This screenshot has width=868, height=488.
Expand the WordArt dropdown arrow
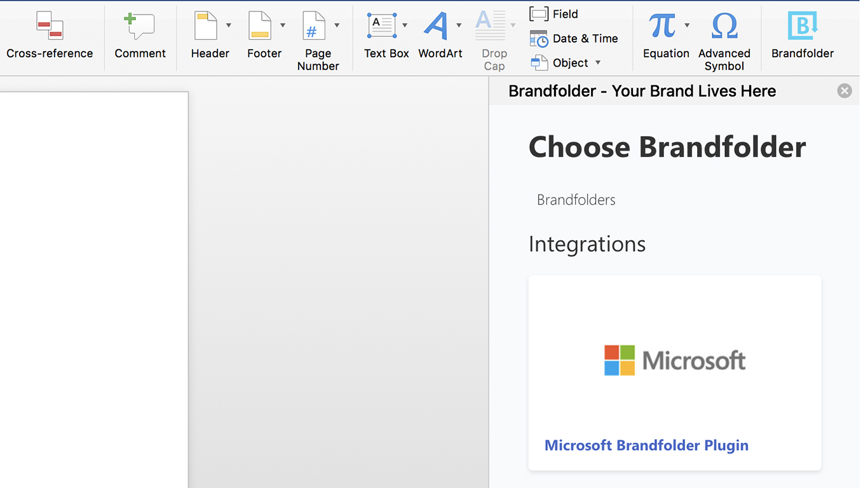[x=459, y=25]
